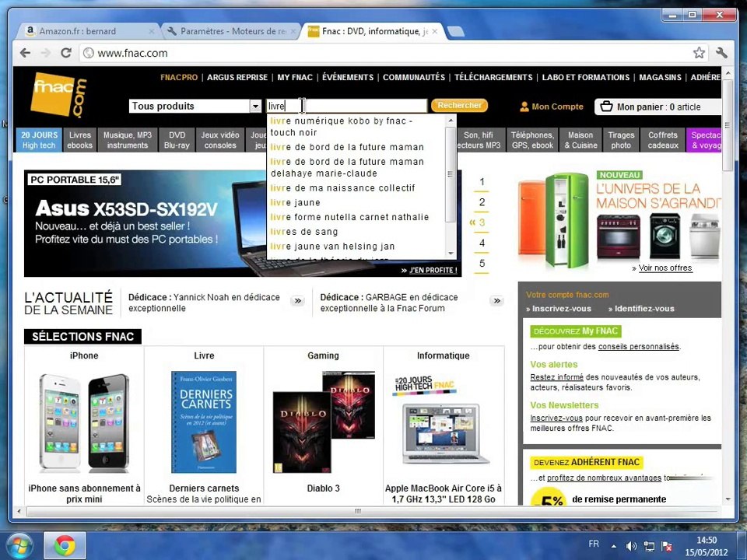Image resolution: width=747 pixels, height=560 pixels.
Task: Open MAGASINS menu link
Action: [x=660, y=77]
